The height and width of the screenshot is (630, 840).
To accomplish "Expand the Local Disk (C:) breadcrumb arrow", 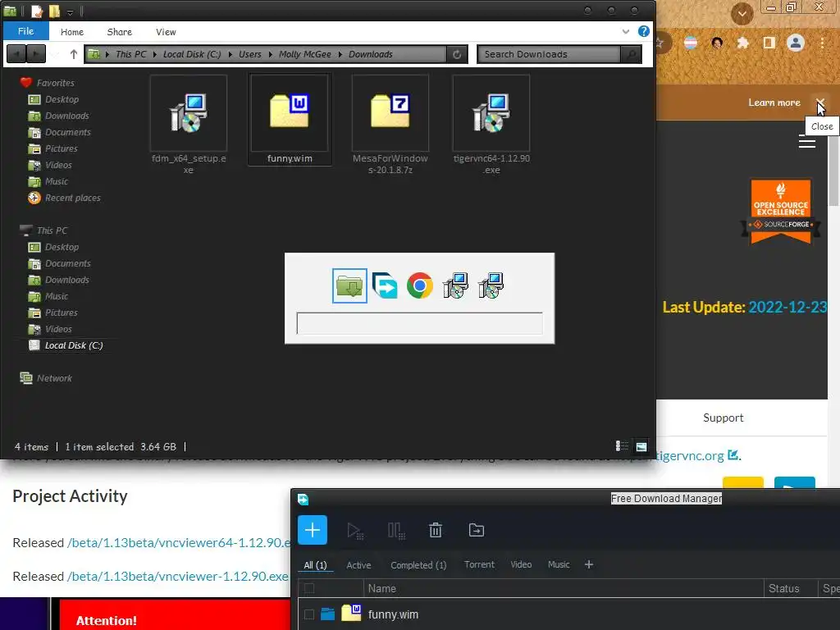I will pos(231,54).
